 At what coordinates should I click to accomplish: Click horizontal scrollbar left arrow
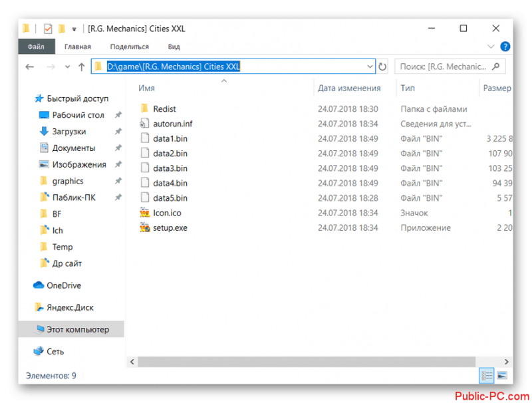point(132,362)
